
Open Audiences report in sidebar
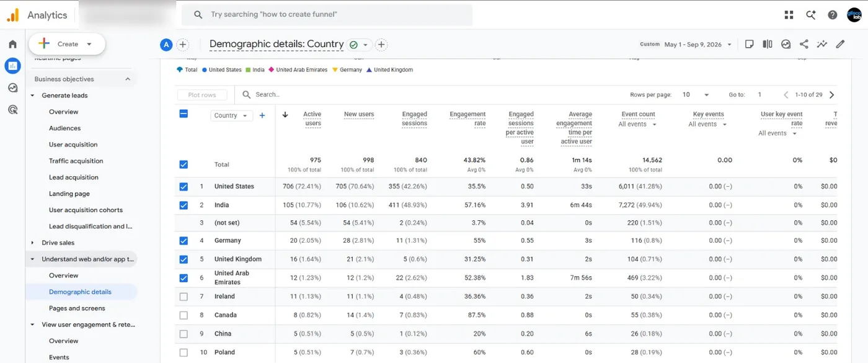(65, 128)
